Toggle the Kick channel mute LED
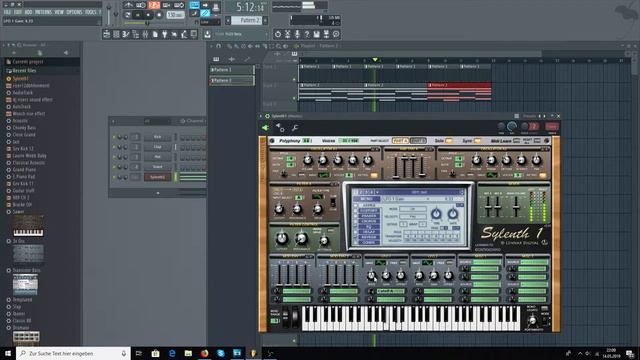 (x=114, y=137)
